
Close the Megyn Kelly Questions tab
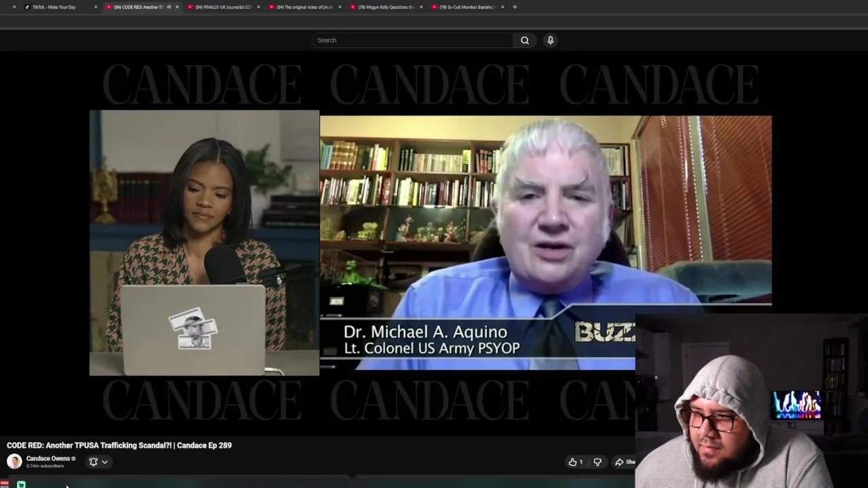click(x=421, y=7)
